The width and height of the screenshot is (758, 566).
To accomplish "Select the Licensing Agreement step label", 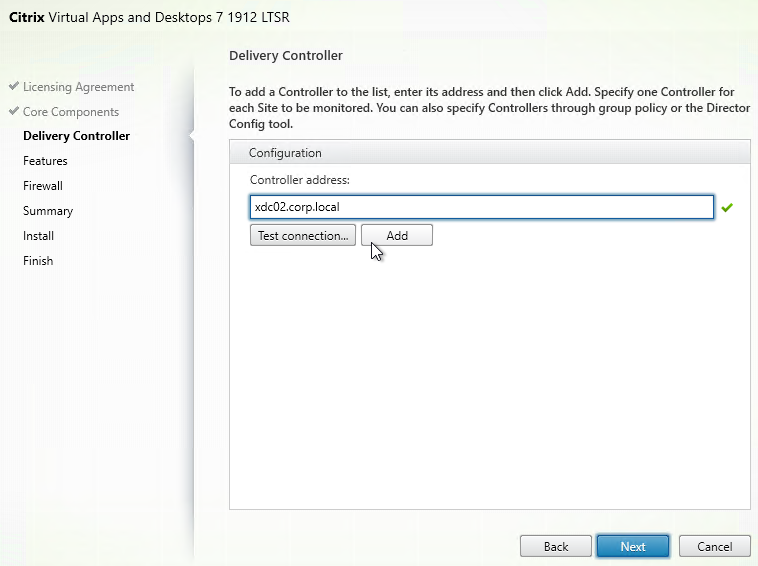I will [x=78, y=87].
